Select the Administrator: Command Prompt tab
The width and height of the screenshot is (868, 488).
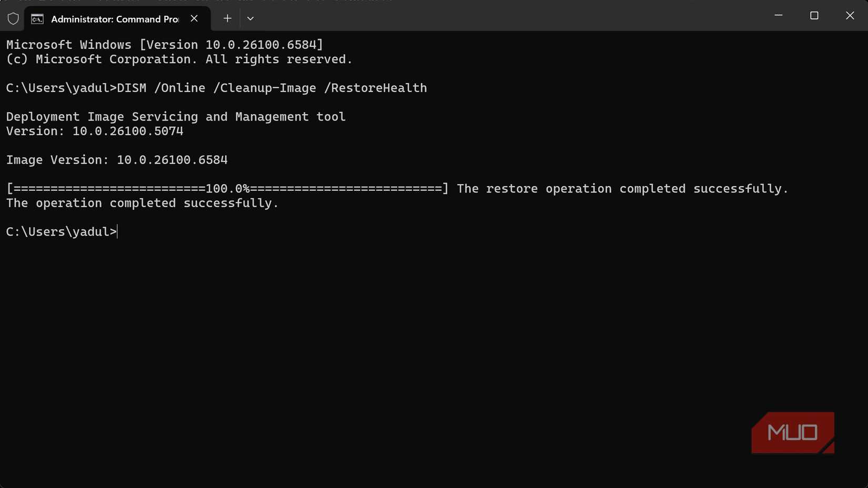115,19
